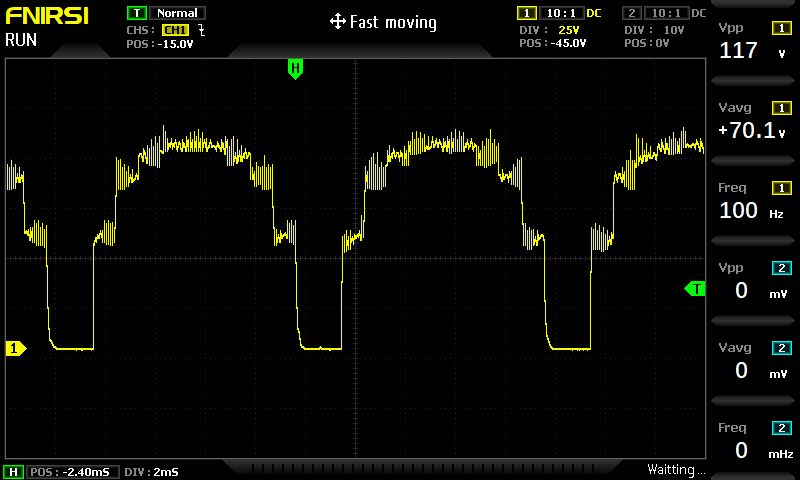Click the channel 1 yellow badge in header

click(x=527, y=13)
